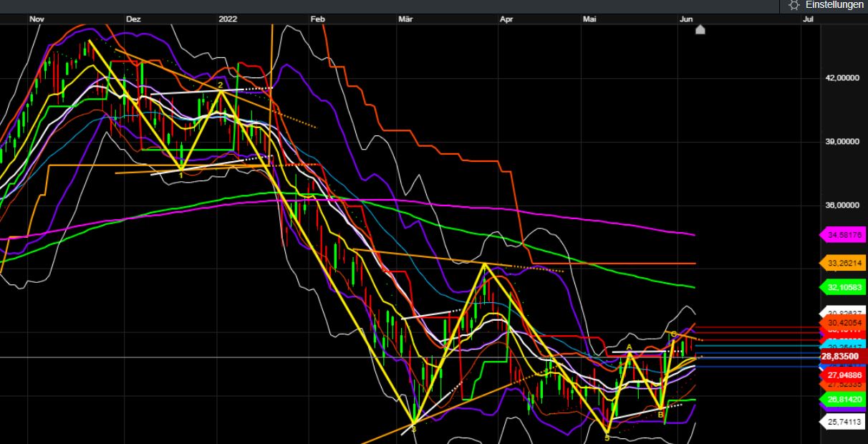The image size is (868, 444).
Task: Click the 39,00000 price axis label
Action: pos(841,141)
